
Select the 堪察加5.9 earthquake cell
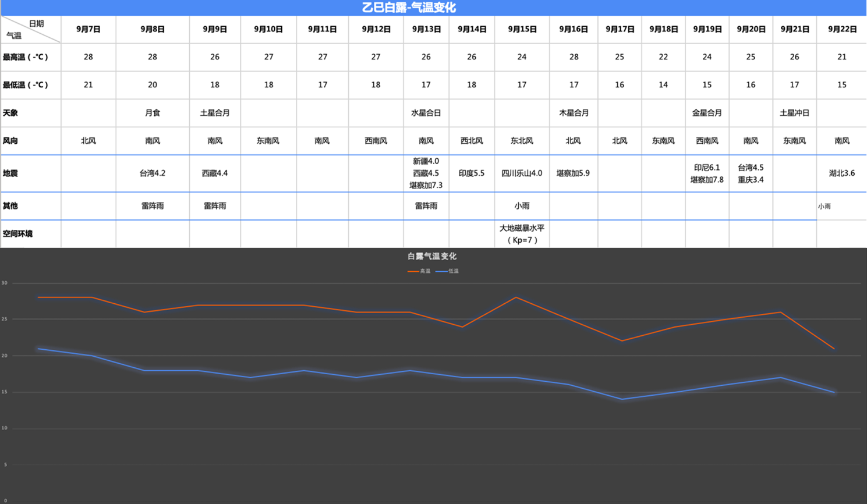coord(574,173)
